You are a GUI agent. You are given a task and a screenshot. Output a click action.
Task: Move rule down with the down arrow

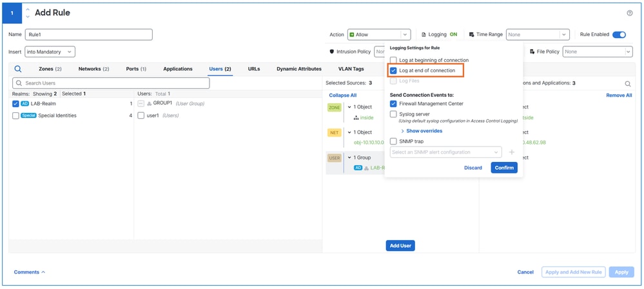pos(28,16)
